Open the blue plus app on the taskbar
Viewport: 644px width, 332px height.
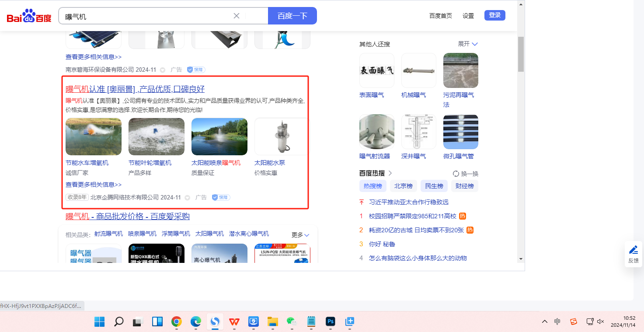tap(349, 322)
